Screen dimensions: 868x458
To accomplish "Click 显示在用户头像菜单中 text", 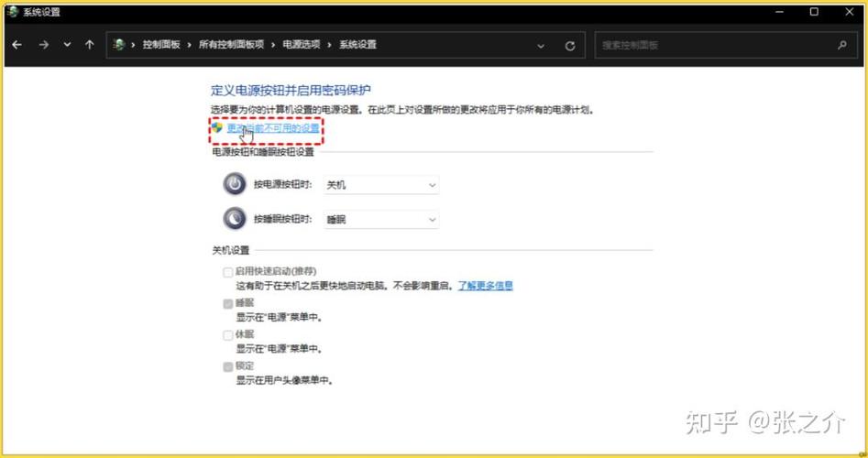I will (x=285, y=380).
